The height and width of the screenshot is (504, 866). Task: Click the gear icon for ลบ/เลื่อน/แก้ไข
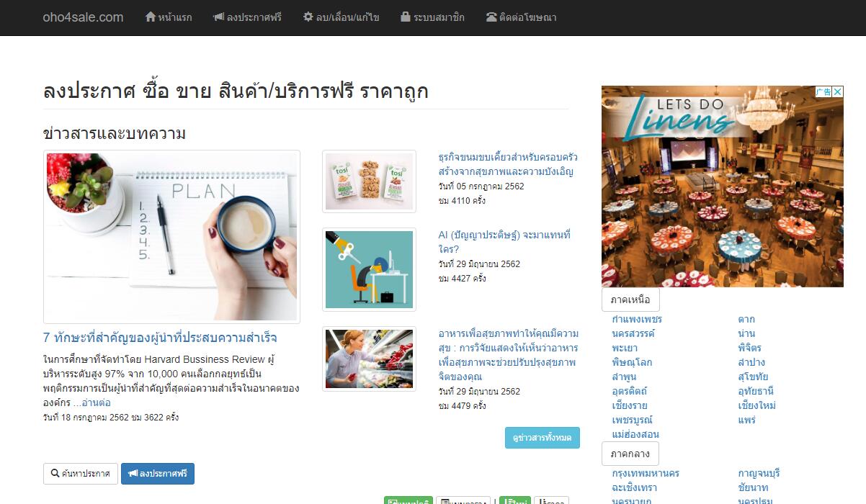tap(308, 17)
